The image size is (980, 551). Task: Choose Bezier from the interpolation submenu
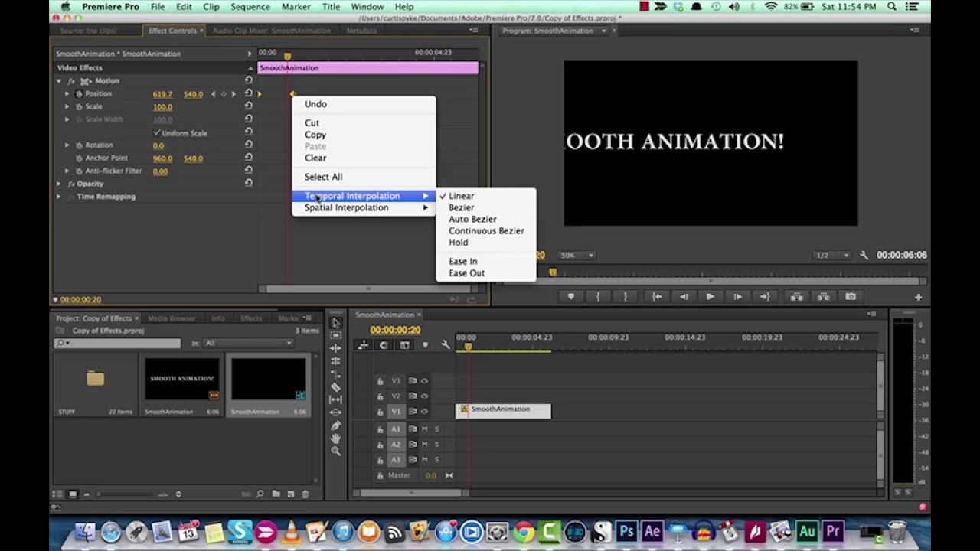461,207
